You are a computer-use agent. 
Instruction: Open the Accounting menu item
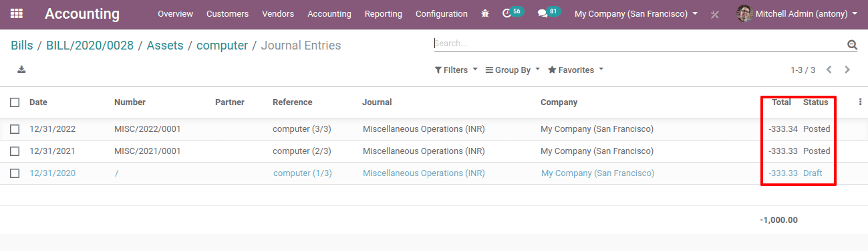(x=329, y=13)
